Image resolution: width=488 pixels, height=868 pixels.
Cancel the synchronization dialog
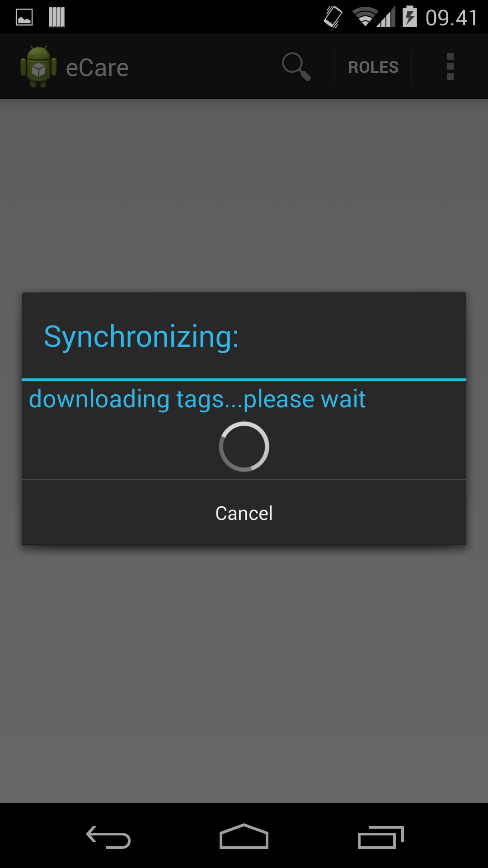pyautogui.click(x=244, y=513)
